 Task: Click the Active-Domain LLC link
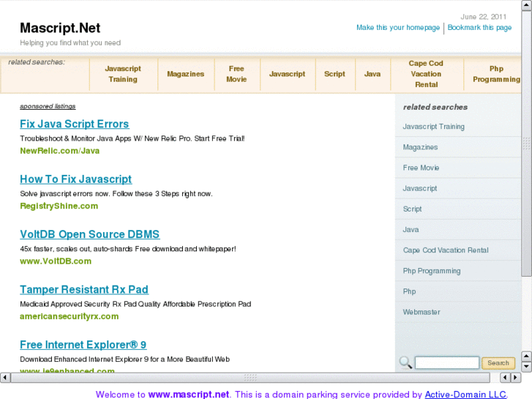click(x=465, y=395)
